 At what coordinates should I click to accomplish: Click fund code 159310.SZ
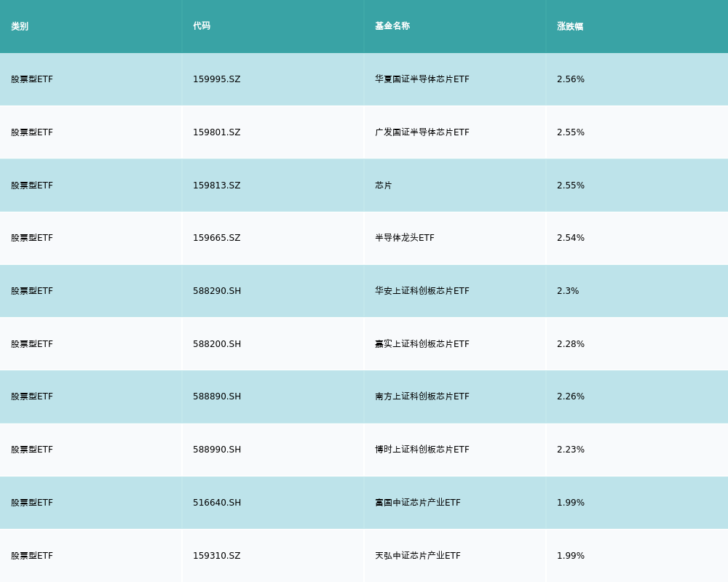coord(216,556)
